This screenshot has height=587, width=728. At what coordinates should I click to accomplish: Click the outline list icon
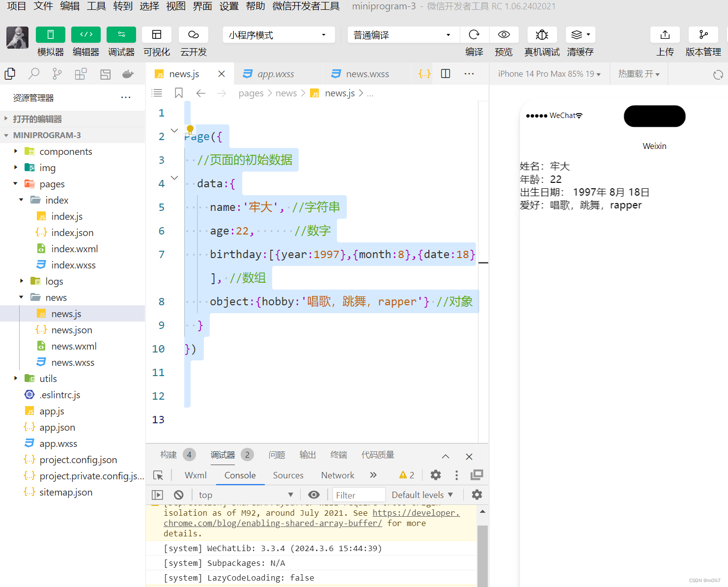tap(157, 93)
